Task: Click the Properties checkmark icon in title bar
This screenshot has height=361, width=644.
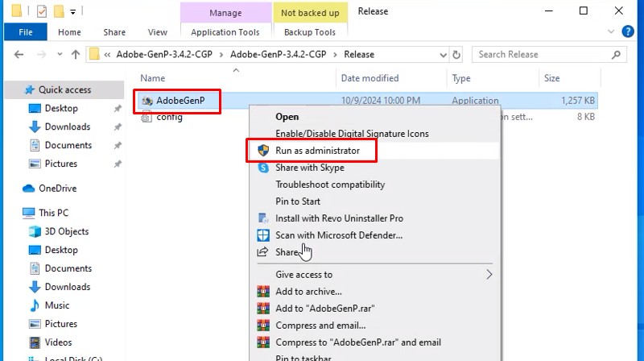Action: coord(42,12)
